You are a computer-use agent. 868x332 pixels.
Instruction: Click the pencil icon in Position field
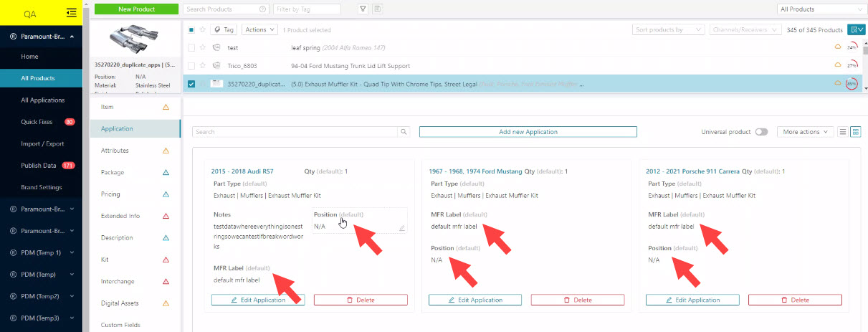[x=402, y=228]
